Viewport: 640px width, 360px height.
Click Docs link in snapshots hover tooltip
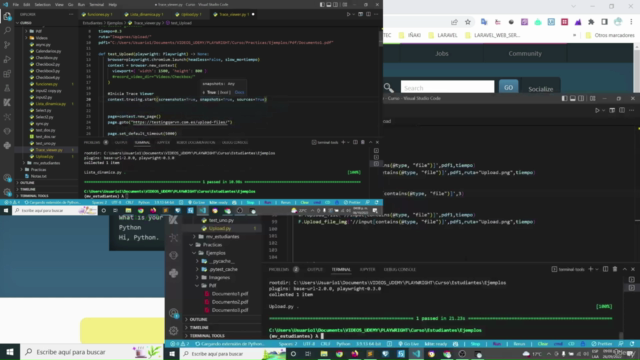tap(240, 93)
